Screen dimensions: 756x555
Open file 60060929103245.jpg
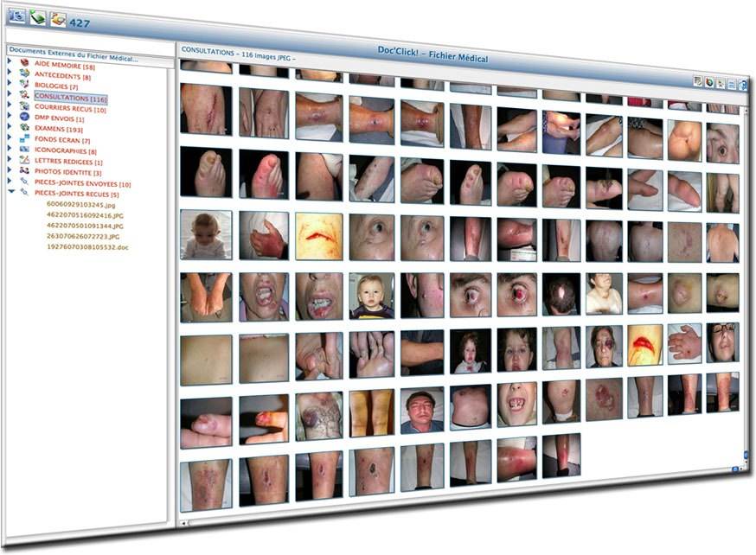click(x=81, y=205)
